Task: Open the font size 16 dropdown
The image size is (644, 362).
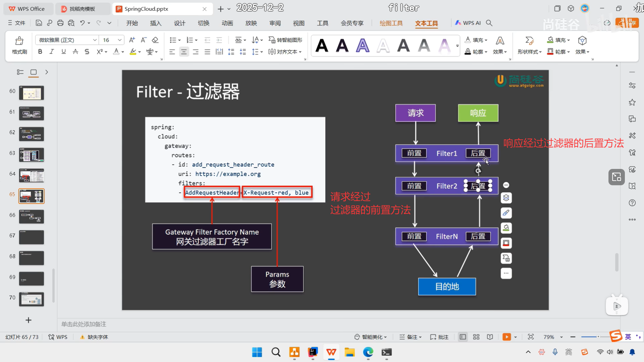Action: pyautogui.click(x=120, y=40)
